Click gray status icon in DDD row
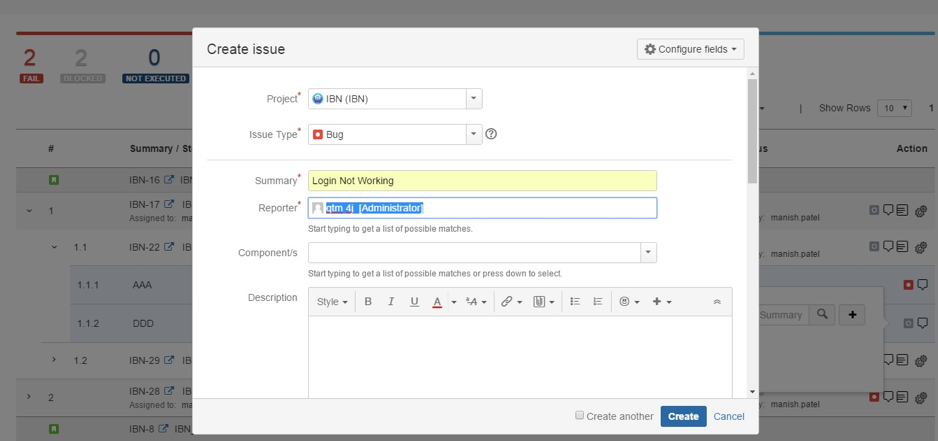The height and width of the screenshot is (441, 938). pyautogui.click(x=908, y=323)
